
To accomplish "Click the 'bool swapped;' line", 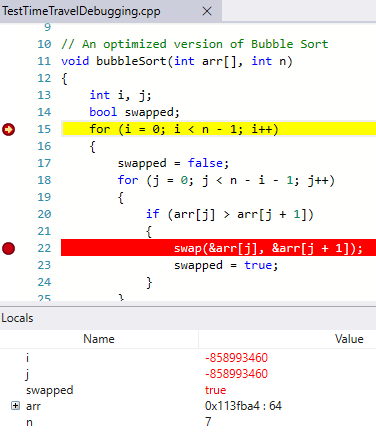I will 134,112.
